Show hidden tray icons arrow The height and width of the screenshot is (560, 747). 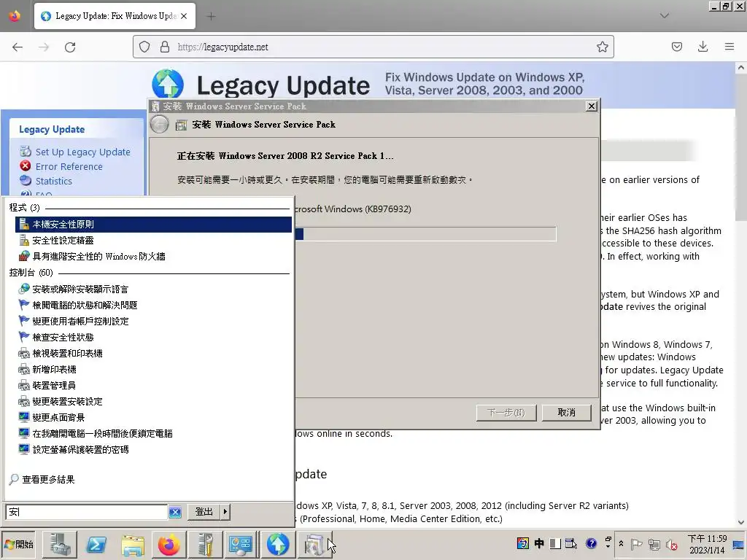click(622, 544)
